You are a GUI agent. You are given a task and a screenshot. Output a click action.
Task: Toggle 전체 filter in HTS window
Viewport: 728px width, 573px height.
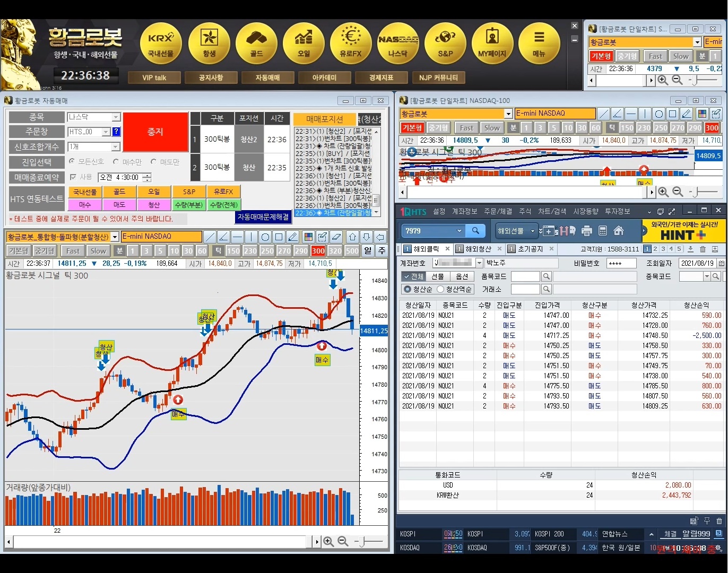413,276
